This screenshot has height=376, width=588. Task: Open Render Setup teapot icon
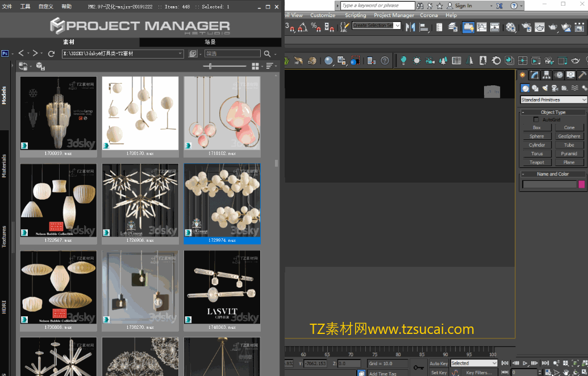[x=527, y=27]
